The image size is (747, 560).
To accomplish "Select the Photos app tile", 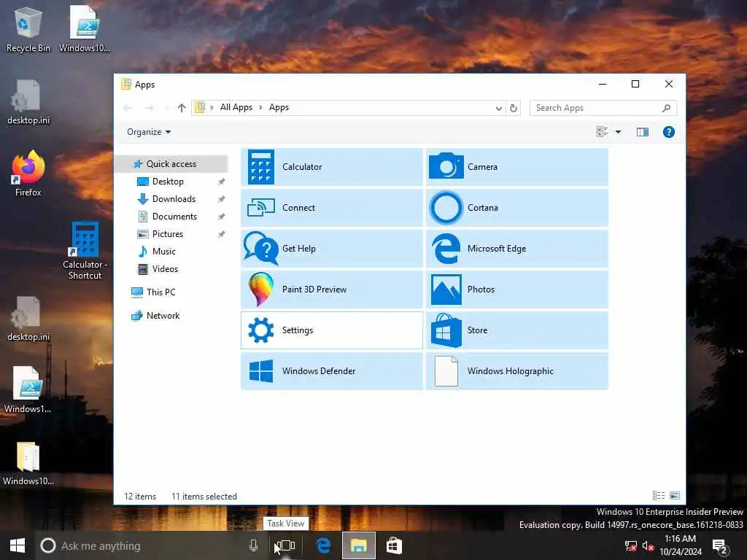I will coord(517,289).
